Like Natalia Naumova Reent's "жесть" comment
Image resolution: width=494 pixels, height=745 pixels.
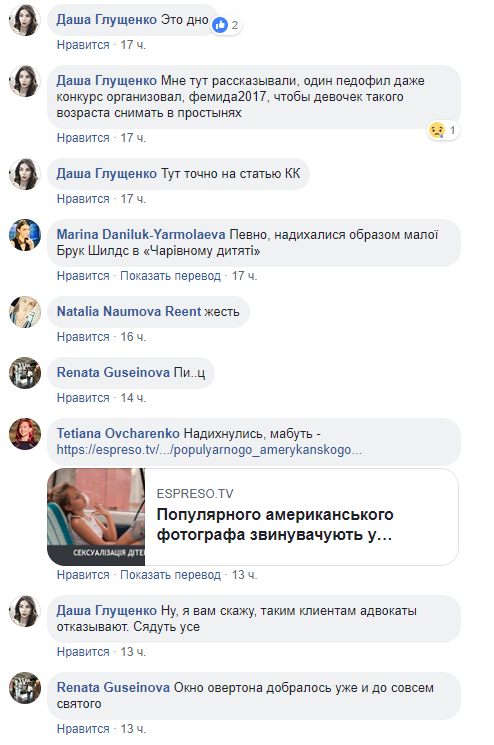[83, 336]
